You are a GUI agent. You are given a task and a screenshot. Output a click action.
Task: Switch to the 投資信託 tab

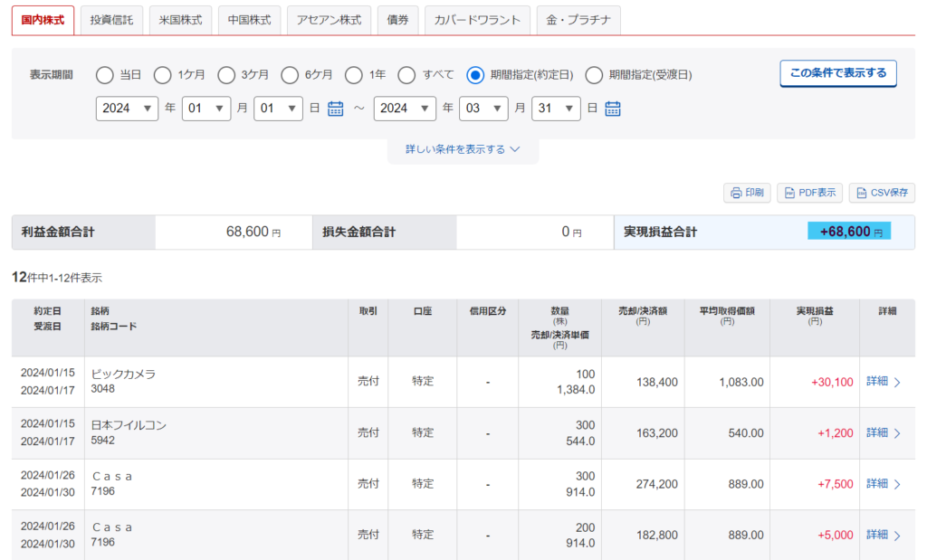coord(111,20)
